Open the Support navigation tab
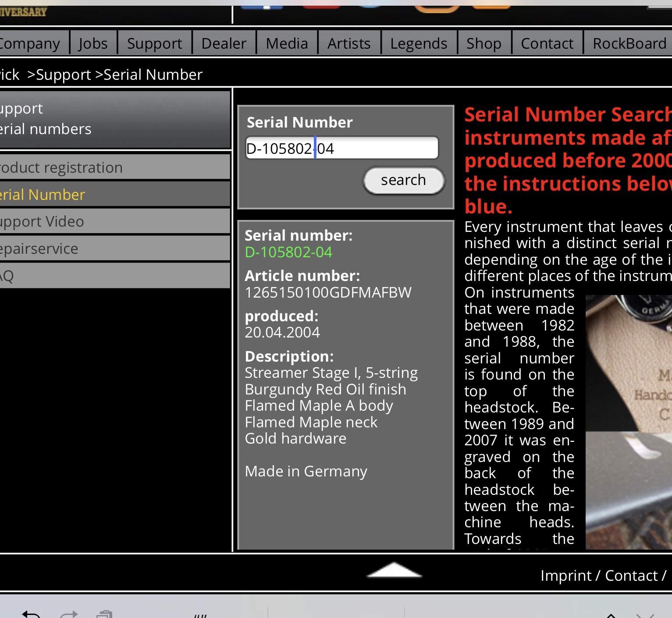672x618 pixels. coord(154,43)
